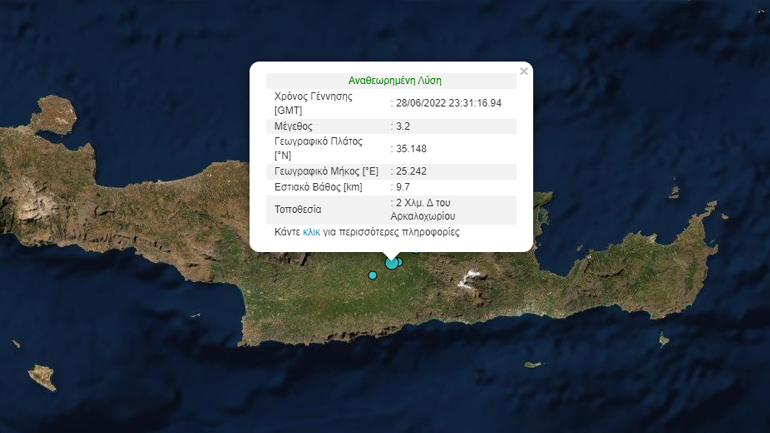This screenshot has width=770, height=433.
Task: Click the focal depth value '9.7'
Action: [403, 187]
